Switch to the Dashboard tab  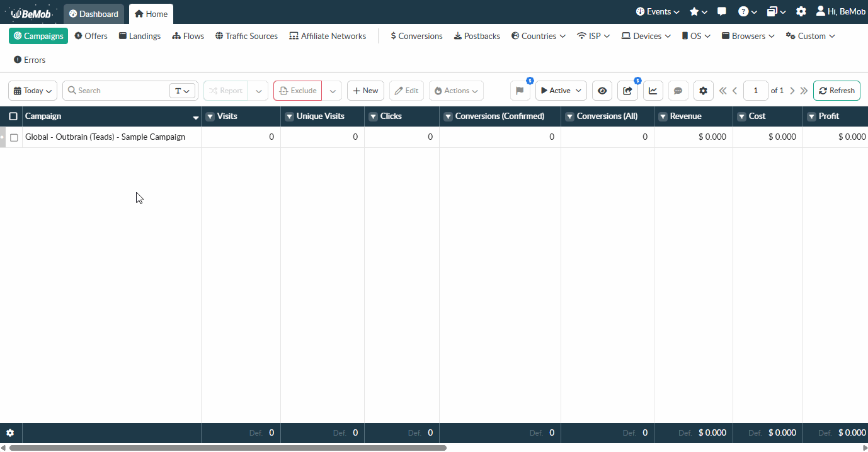(x=94, y=14)
